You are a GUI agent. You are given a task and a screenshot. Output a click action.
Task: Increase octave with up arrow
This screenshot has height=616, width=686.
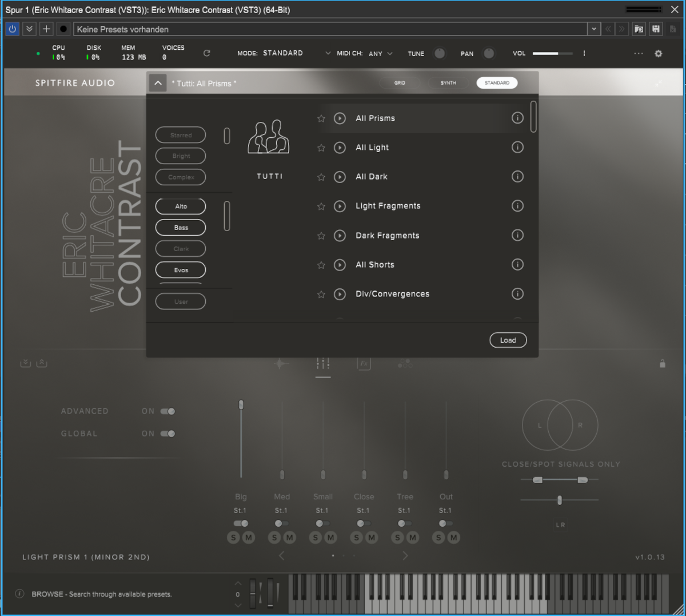[238, 583]
